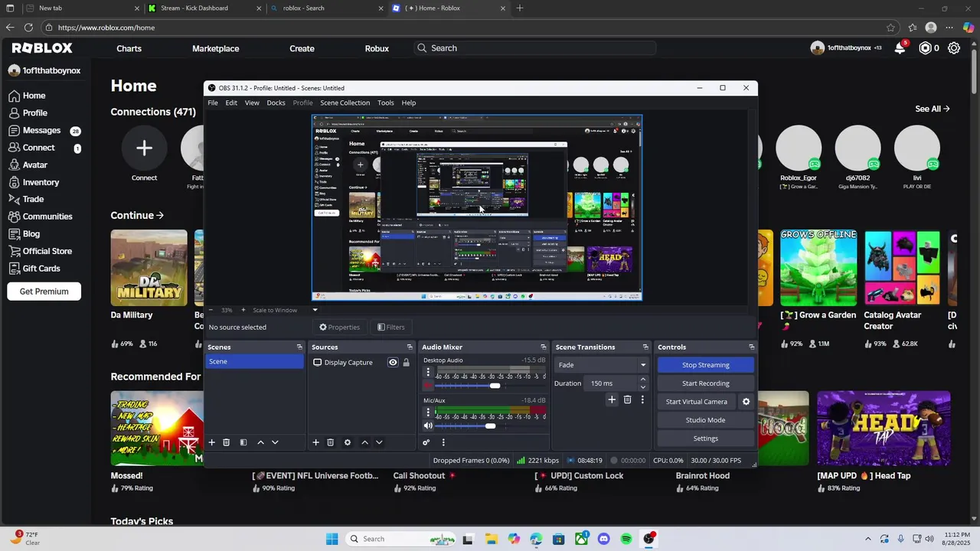This screenshot has width=980, height=551.
Task: Remove scene transition trash icon
Action: [627, 399]
